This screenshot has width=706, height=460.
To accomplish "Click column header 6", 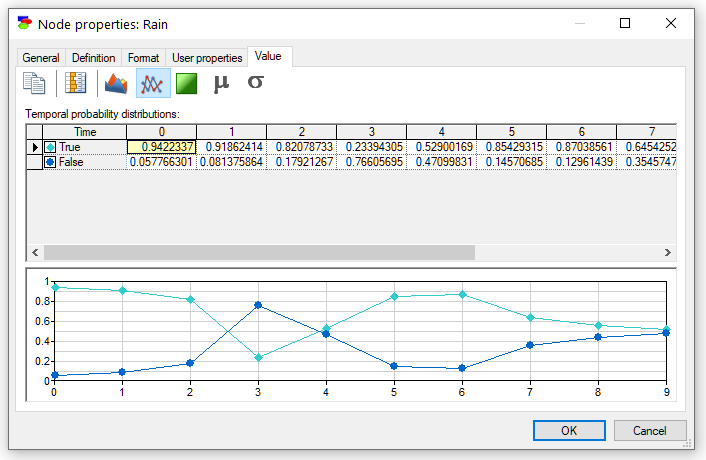I will tap(582, 132).
